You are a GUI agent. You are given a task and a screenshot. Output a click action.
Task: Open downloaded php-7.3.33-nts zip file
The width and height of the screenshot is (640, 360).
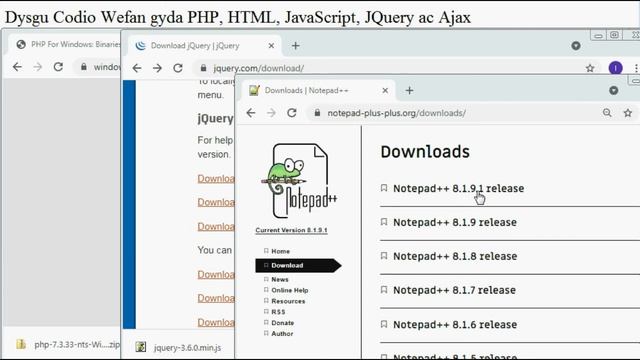pyautogui.click(x=67, y=344)
